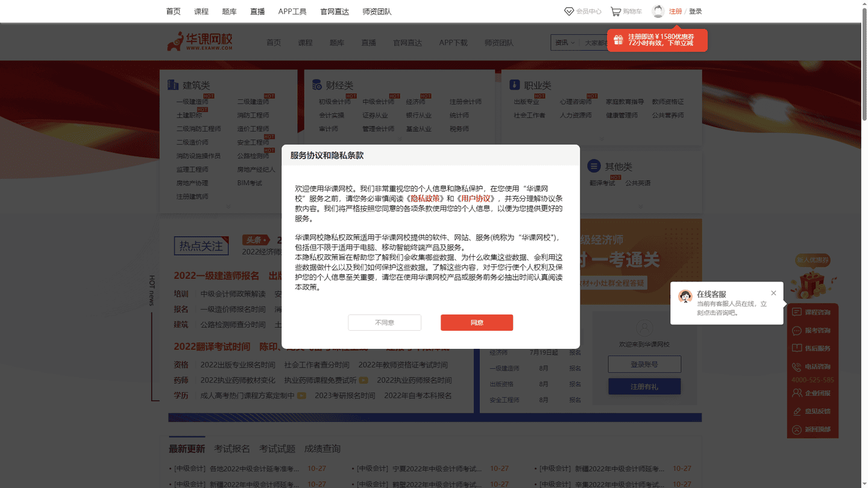
Task: Switch to the 考试报名 tab
Action: tap(232, 449)
